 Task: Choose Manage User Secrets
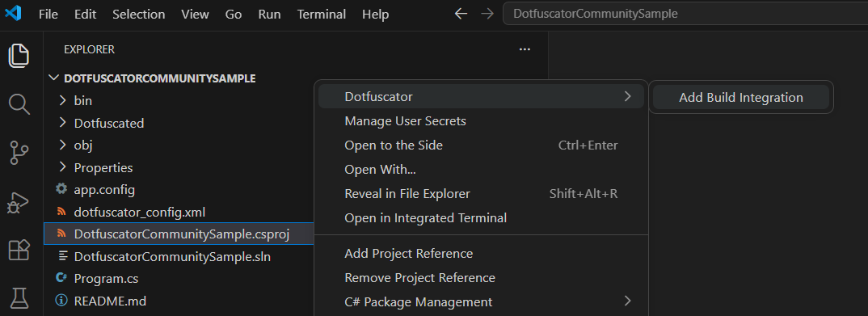coord(481,120)
